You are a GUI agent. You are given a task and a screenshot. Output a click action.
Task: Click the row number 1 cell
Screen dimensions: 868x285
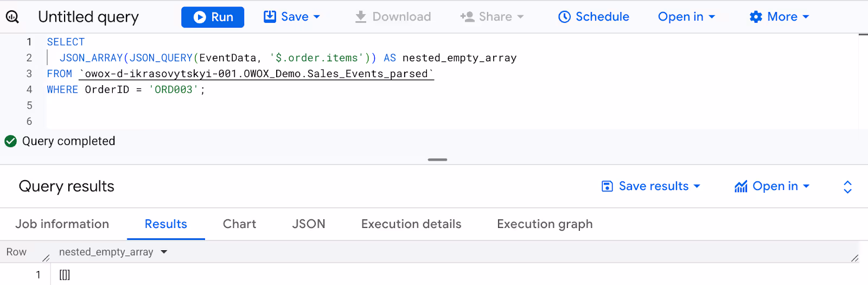38,275
